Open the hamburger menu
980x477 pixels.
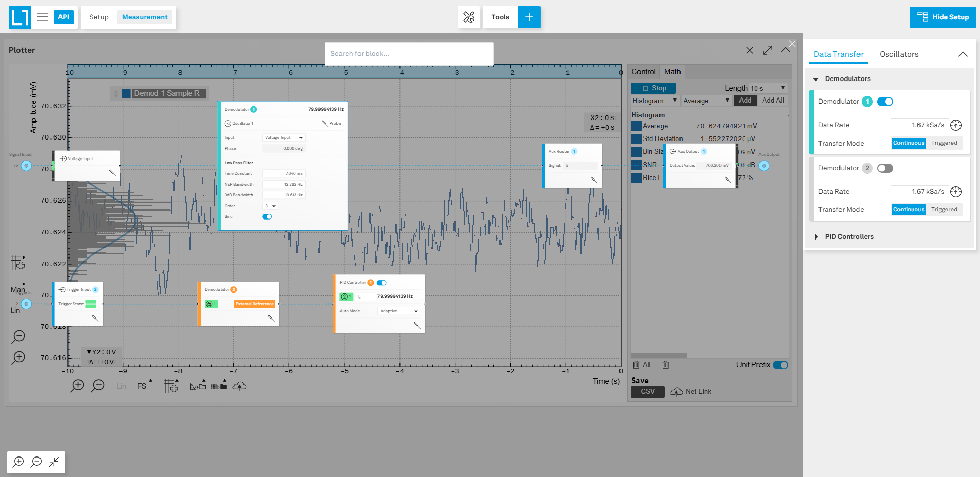tap(43, 17)
